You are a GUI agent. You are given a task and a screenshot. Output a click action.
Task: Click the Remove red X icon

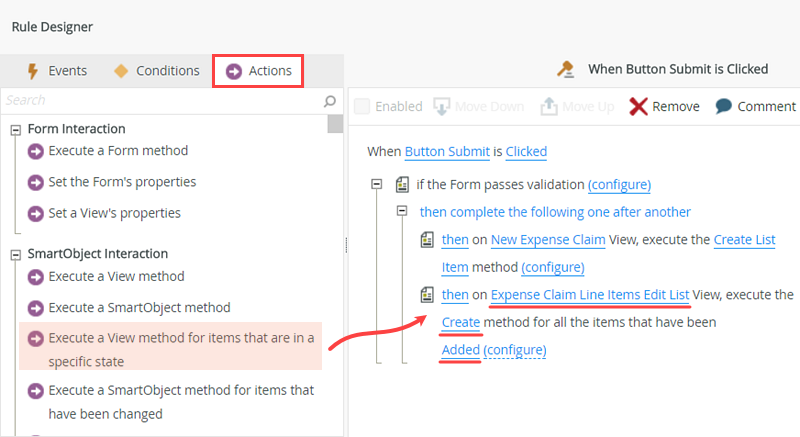point(638,106)
